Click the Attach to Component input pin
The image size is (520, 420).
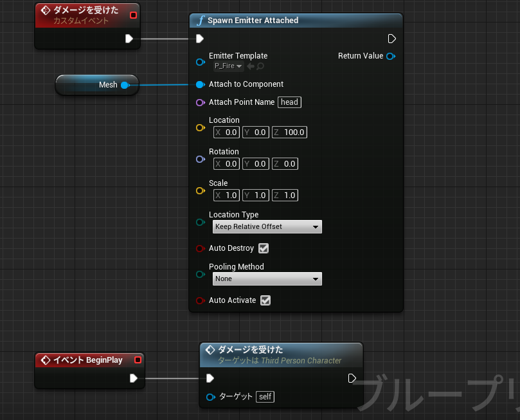[x=201, y=84]
